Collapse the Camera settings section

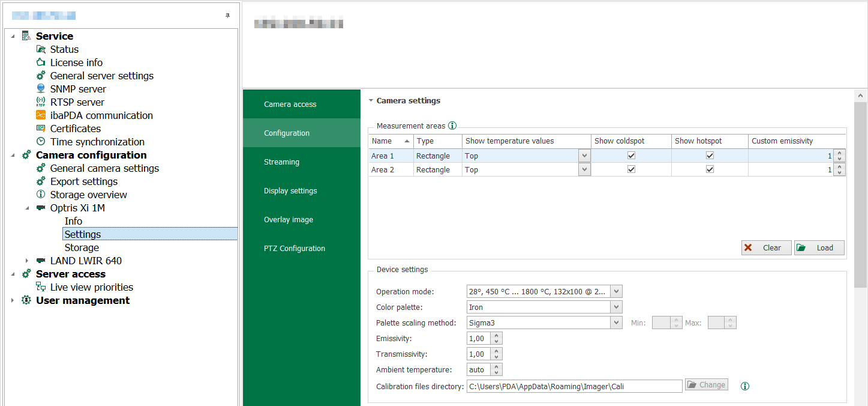point(371,101)
